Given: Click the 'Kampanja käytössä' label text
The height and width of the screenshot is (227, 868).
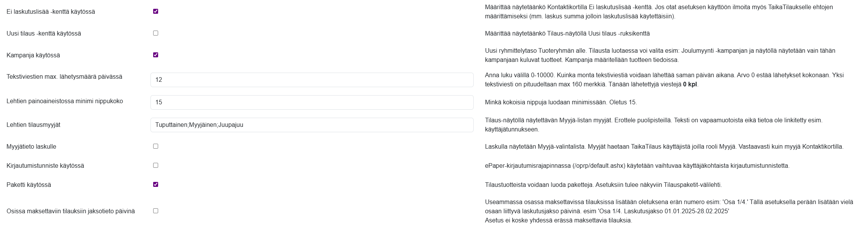Looking at the screenshot, I should point(33,55).
